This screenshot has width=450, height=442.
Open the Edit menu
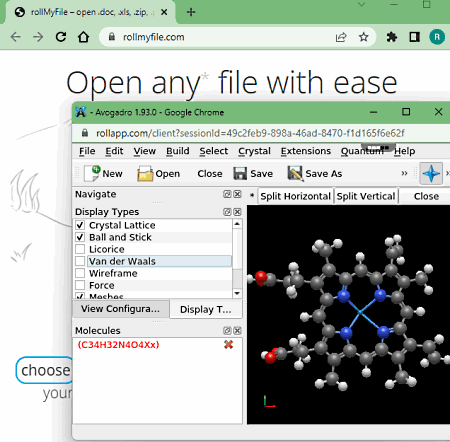click(114, 151)
